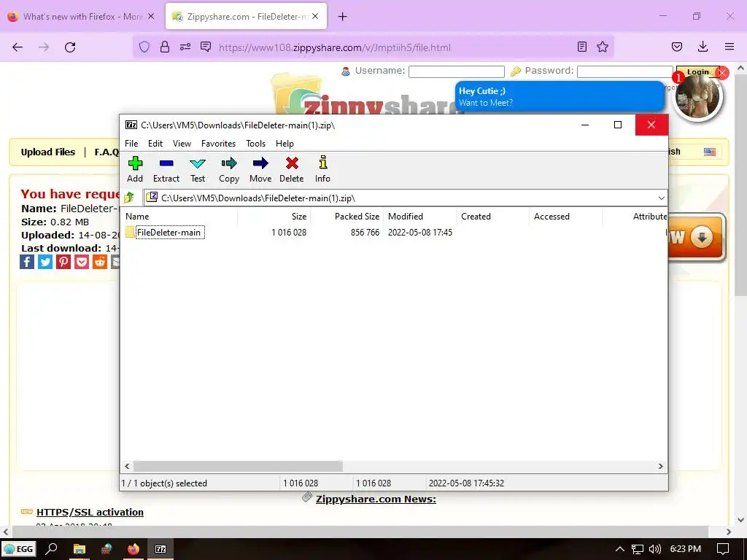This screenshot has height=560, width=747.
Task: Click the Zippyshare Password field
Action: (x=624, y=71)
